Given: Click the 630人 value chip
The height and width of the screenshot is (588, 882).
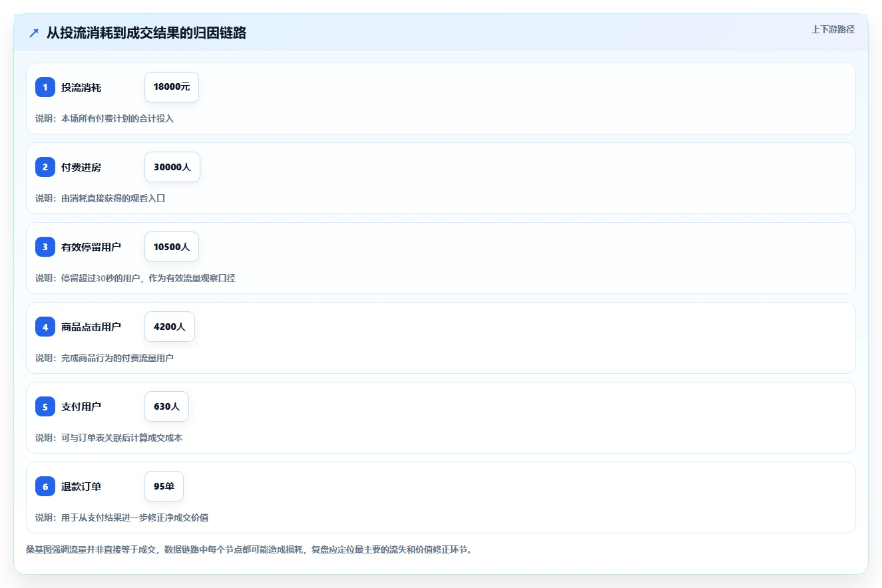Looking at the screenshot, I should coord(166,406).
